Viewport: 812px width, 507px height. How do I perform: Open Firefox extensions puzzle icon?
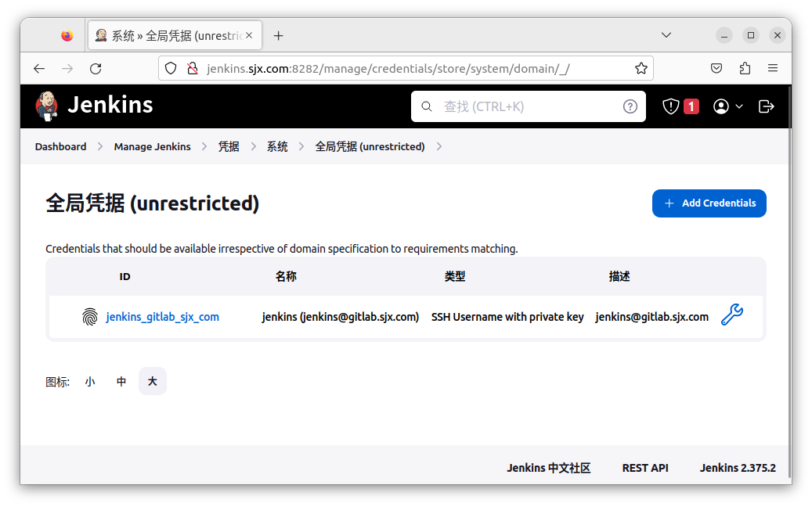click(x=745, y=68)
